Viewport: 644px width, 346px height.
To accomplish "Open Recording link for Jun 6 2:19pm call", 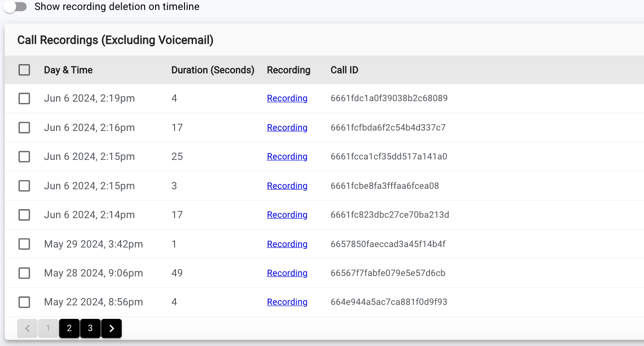I will [x=287, y=98].
